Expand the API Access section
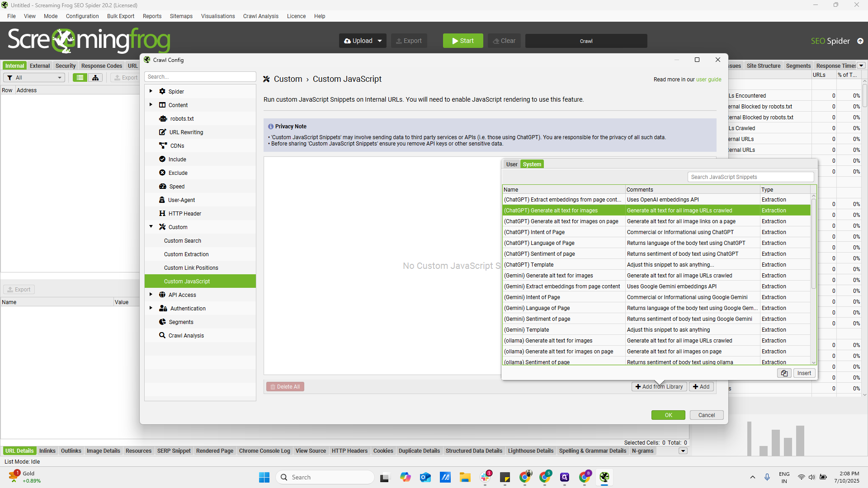The height and width of the screenshot is (488, 868). pos(151,295)
